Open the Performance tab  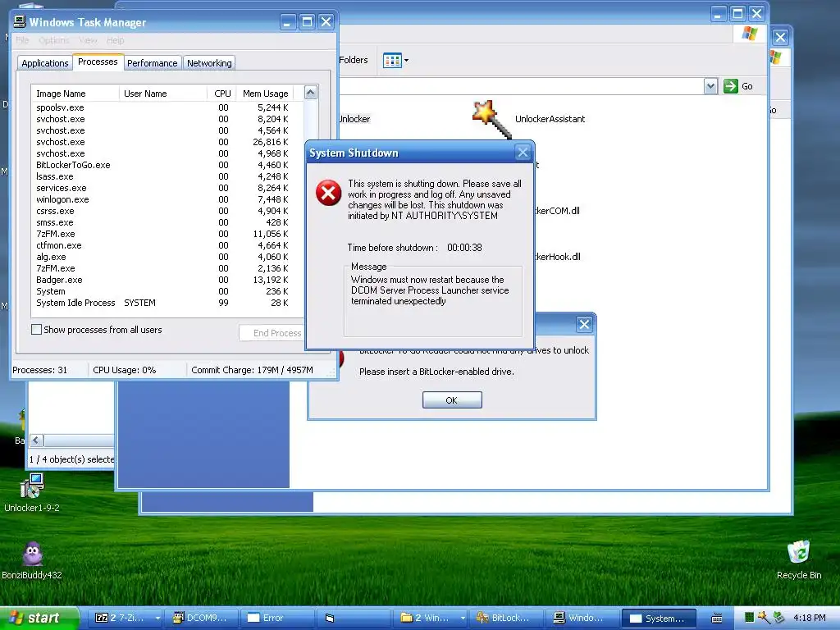152,63
